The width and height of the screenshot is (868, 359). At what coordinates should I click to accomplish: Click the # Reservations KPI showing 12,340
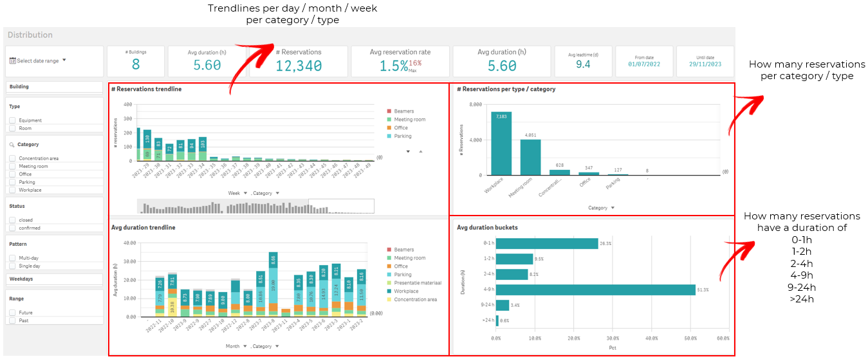pos(299,61)
